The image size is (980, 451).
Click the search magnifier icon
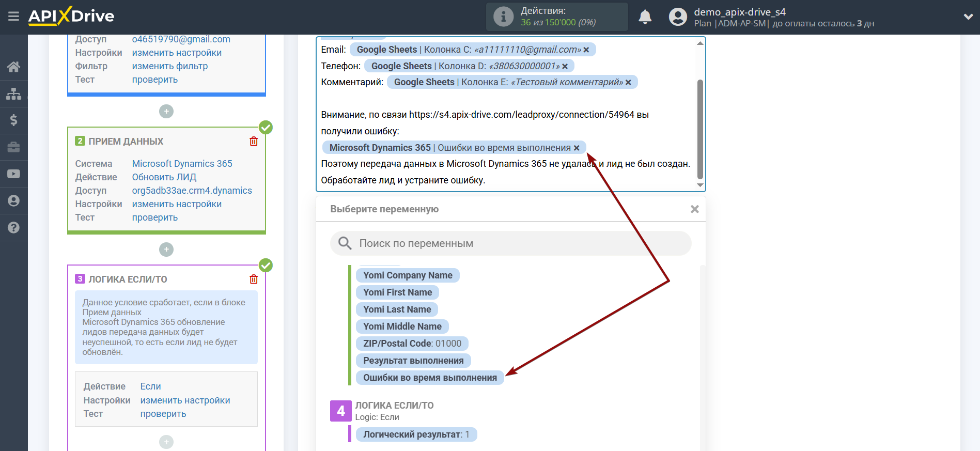[345, 243]
